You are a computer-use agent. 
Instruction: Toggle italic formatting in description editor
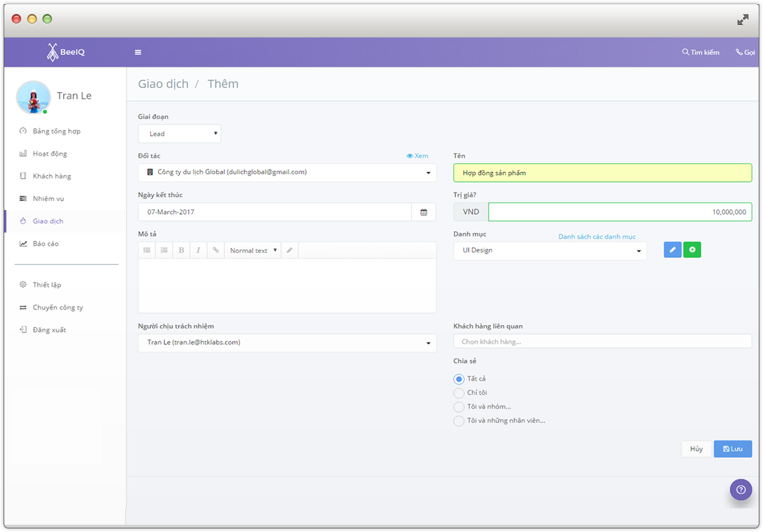point(198,251)
